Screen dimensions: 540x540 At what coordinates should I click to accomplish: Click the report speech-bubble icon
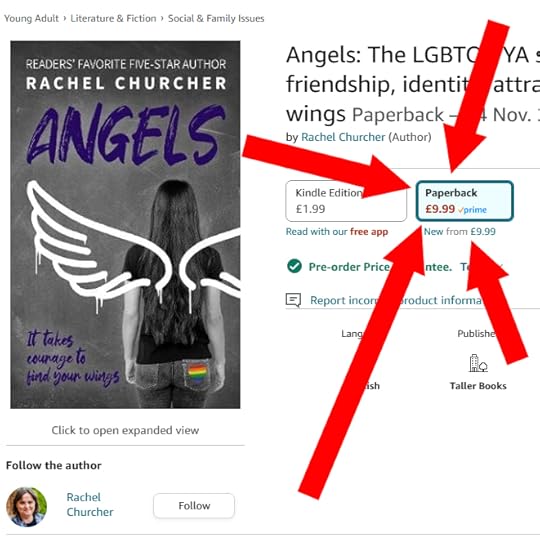(293, 300)
